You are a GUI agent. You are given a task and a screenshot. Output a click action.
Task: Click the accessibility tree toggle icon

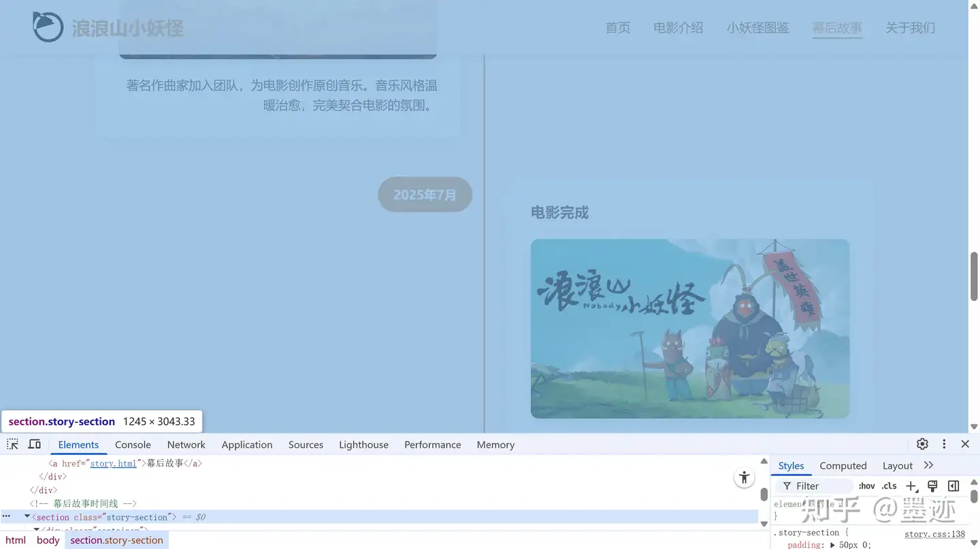pos(745,477)
